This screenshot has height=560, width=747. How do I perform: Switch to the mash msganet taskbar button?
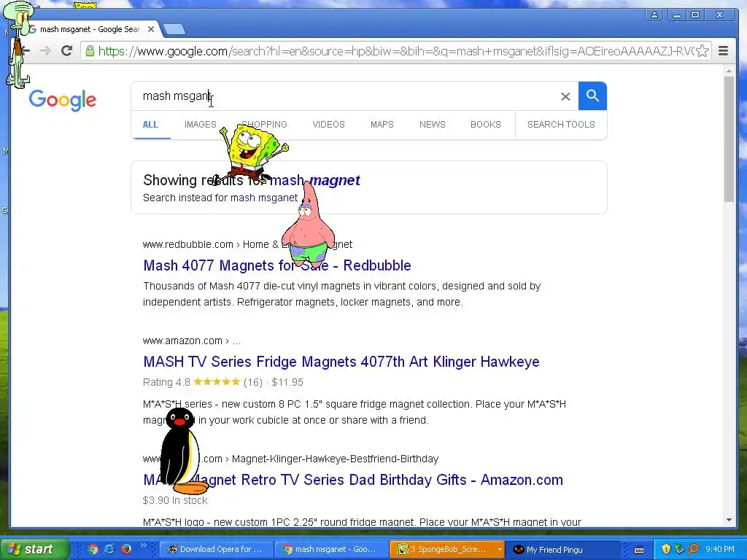(x=332, y=549)
